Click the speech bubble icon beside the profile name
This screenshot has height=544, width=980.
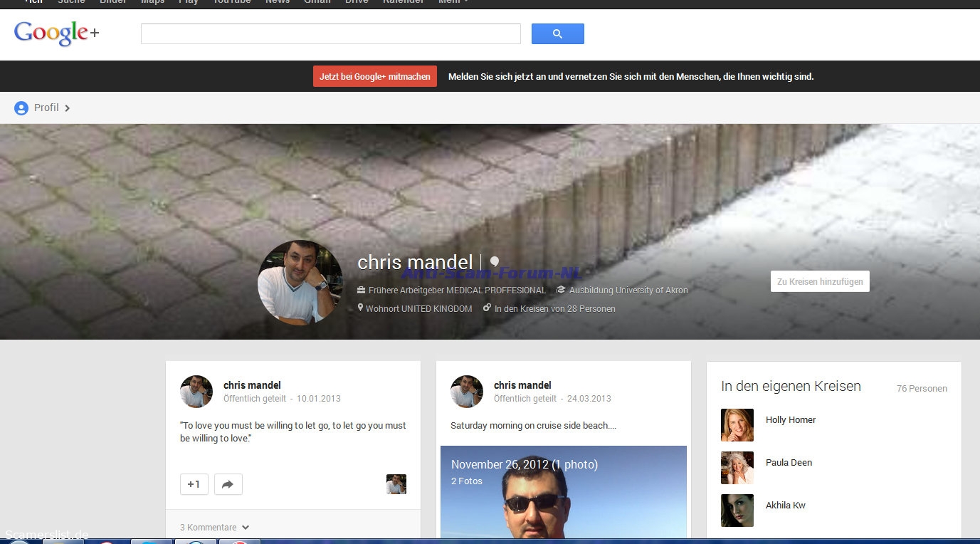pos(494,263)
